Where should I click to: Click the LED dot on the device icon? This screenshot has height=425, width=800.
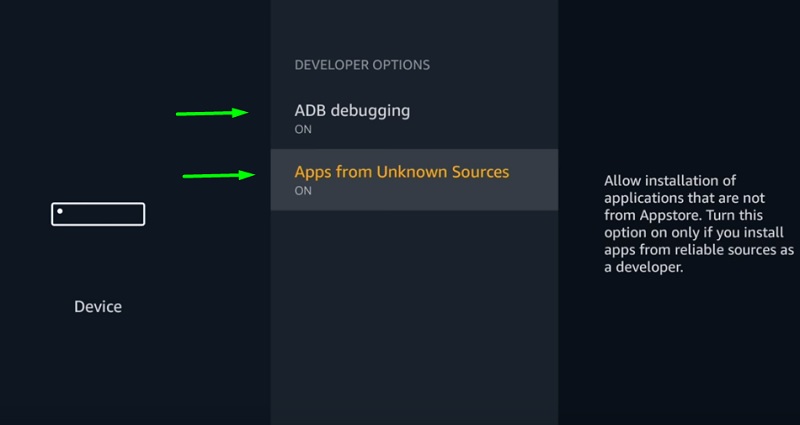pyautogui.click(x=60, y=211)
